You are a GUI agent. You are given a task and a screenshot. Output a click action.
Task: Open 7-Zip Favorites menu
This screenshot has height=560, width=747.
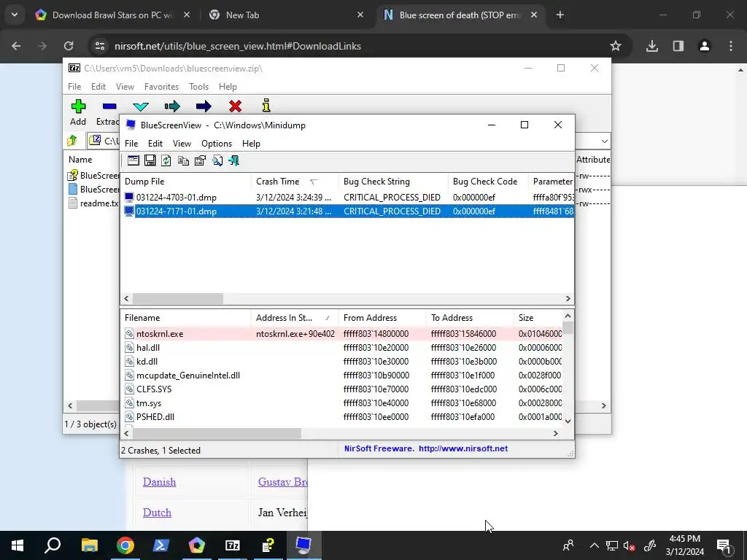pos(161,87)
